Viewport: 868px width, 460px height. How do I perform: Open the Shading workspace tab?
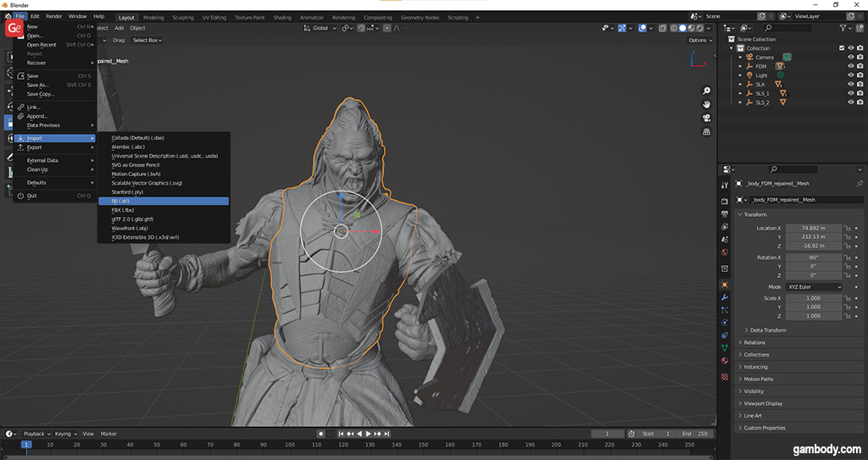pyautogui.click(x=282, y=17)
